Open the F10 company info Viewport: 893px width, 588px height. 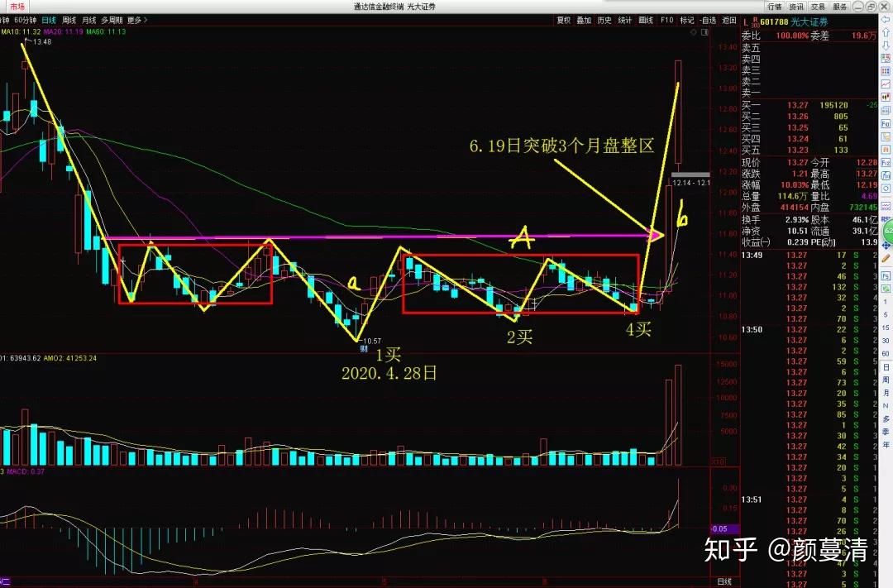(667, 21)
